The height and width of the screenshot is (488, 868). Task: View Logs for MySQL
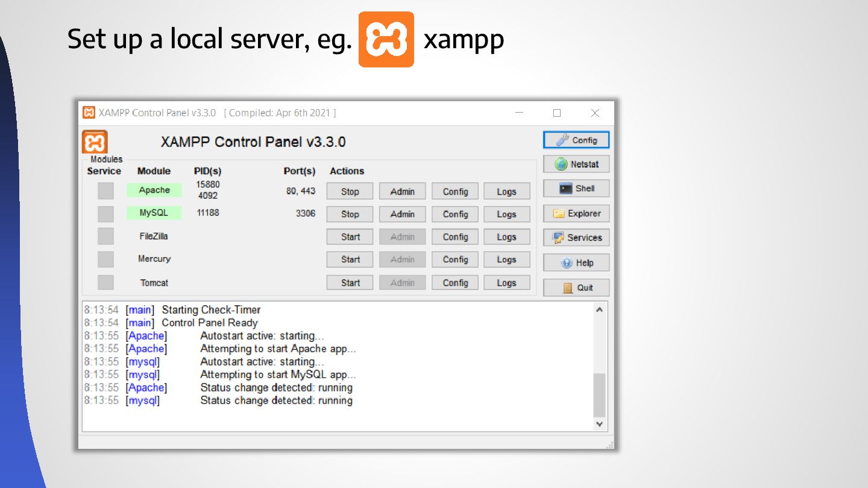pos(507,214)
